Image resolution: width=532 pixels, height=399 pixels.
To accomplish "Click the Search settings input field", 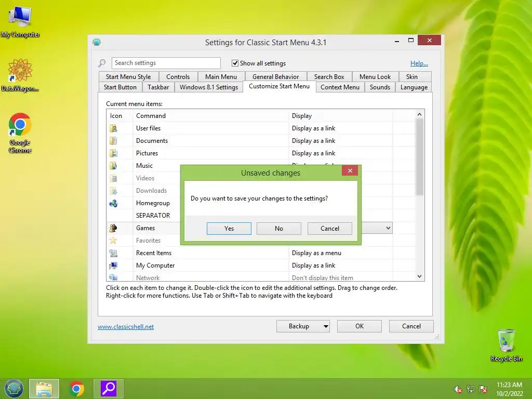I will coord(166,63).
